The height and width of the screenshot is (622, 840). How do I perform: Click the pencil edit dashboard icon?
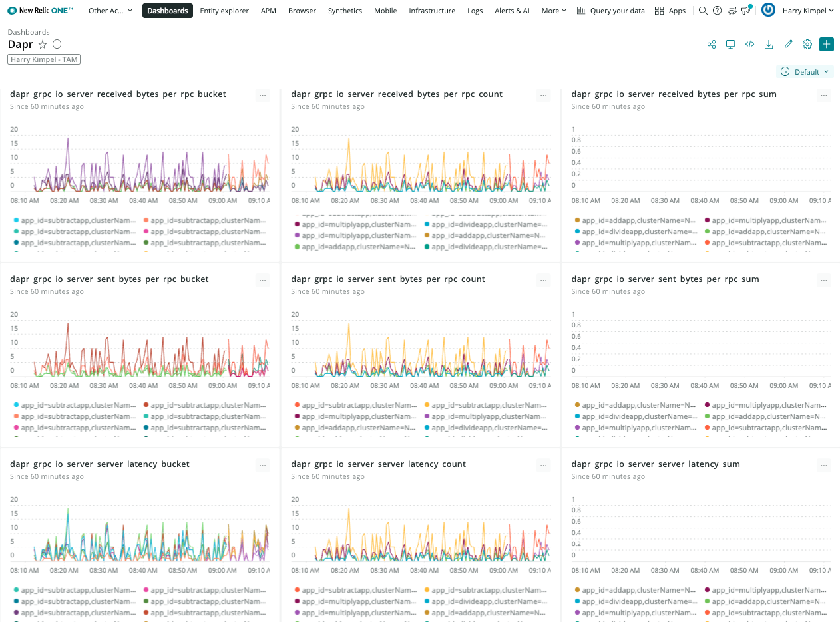(x=788, y=45)
